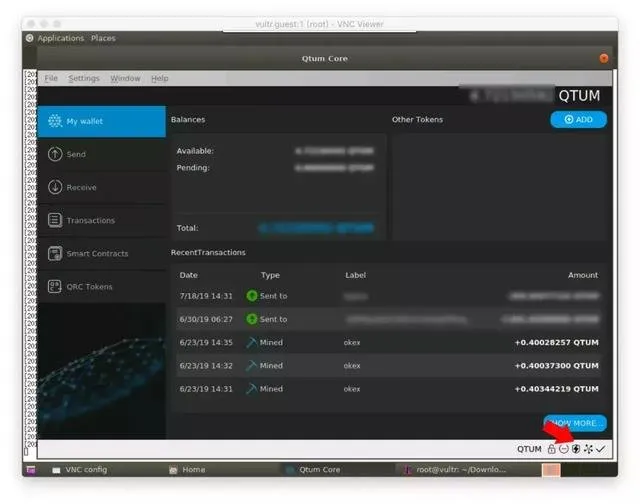Screen dimensions: 640x504
Task: Switch to Home window in taskbar
Action: 188,469
